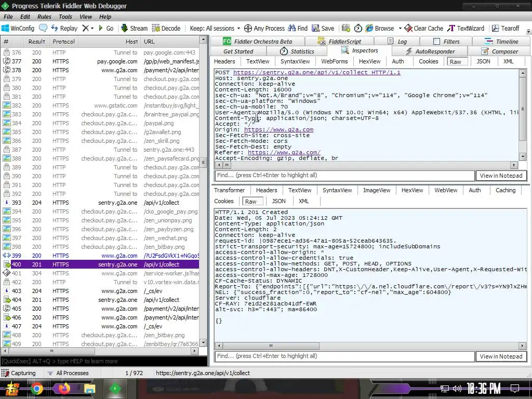Select session 393 sentry.g2a.one row

point(101,203)
